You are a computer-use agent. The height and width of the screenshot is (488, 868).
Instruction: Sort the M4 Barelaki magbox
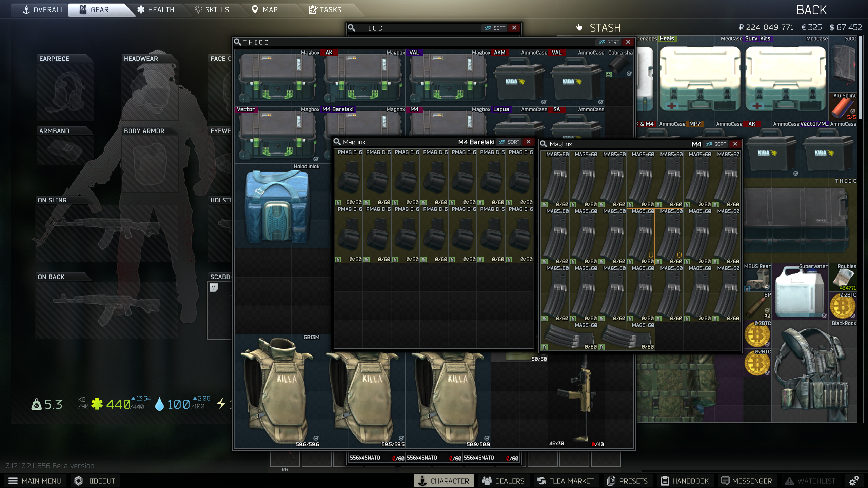pyautogui.click(x=510, y=142)
